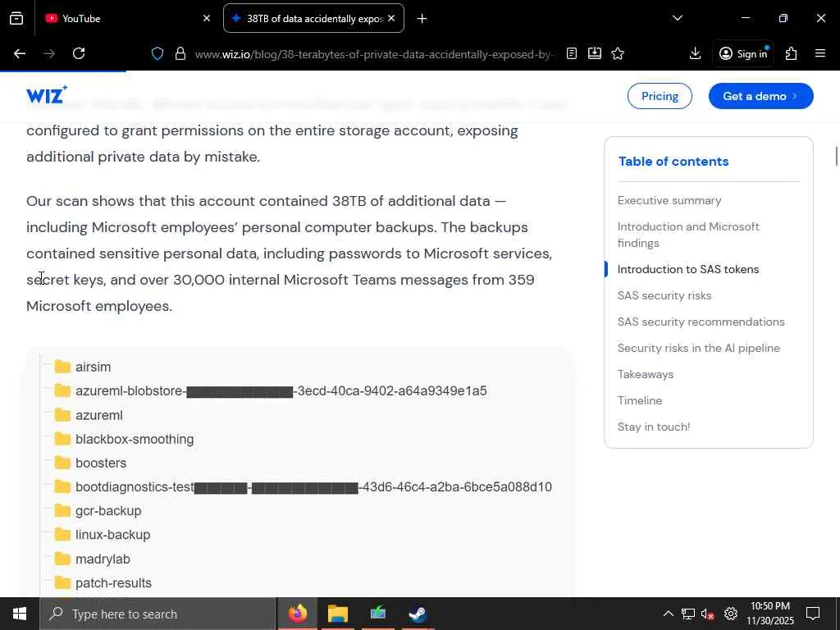Click the forward navigation arrow
This screenshot has height=630, width=840.
point(49,53)
